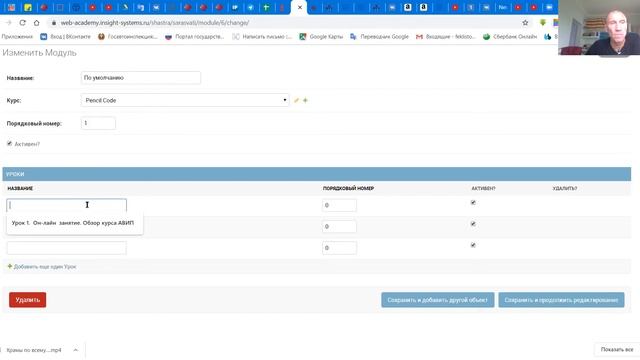Open the Приложения apps shortcut
Screen dimensions: 640x360
coord(17,37)
